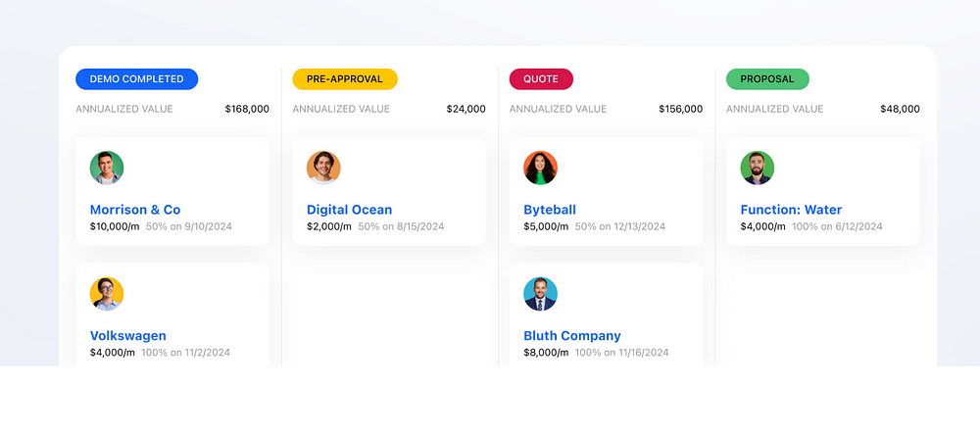Image resolution: width=980 pixels, height=437 pixels.
Task: Click the Volkswagen contact avatar
Action: [x=107, y=294]
